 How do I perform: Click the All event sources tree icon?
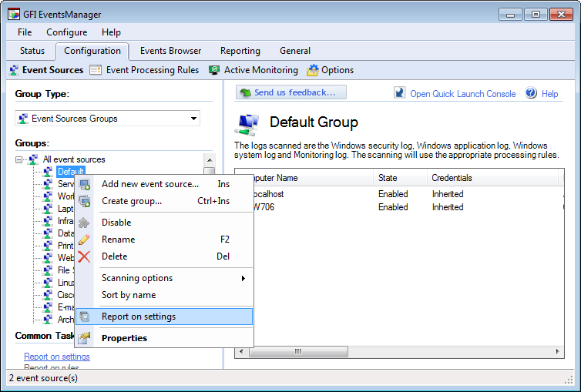click(x=33, y=159)
